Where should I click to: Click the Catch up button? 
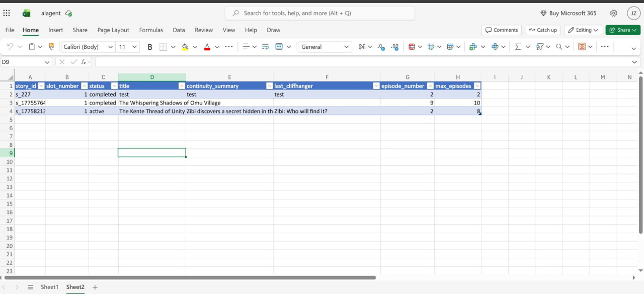pos(543,30)
